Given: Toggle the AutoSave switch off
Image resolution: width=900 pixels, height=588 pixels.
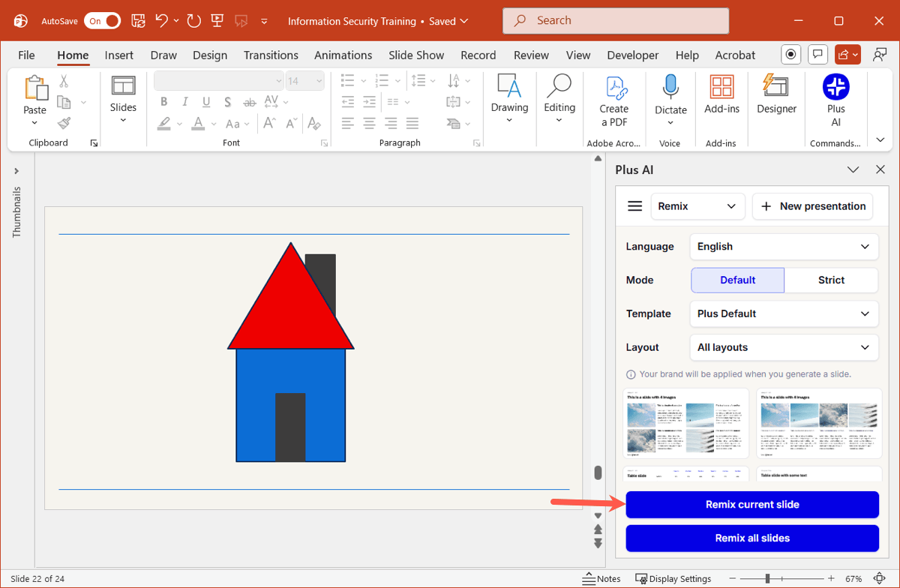Looking at the screenshot, I should 103,21.
